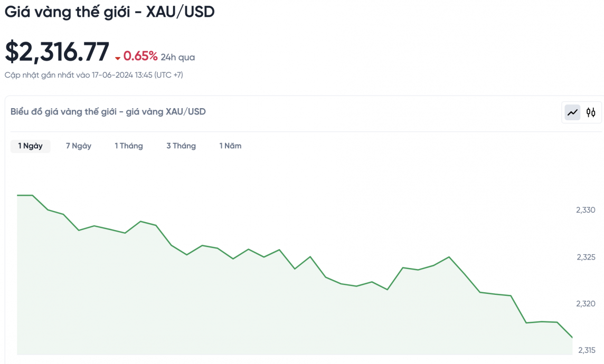This screenshot has width=604, height=364.
Task: Click the 2,330 y-axis label
Action: (586, 210)
